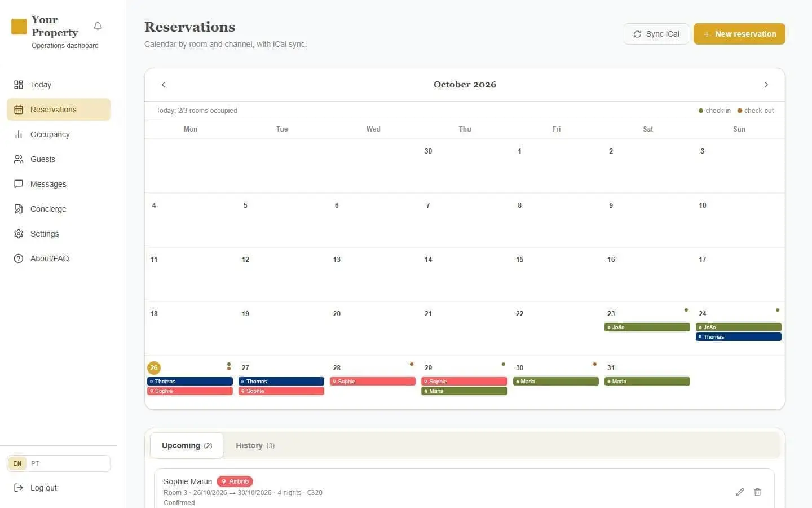This screenshot has height=508, width=812.
Task: Click the October 2026 month heading
Action: [465, 85]
